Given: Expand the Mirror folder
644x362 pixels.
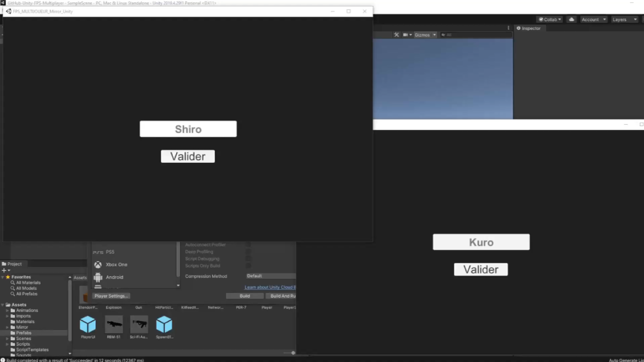Looking at the screenshot, I should 8,327.
